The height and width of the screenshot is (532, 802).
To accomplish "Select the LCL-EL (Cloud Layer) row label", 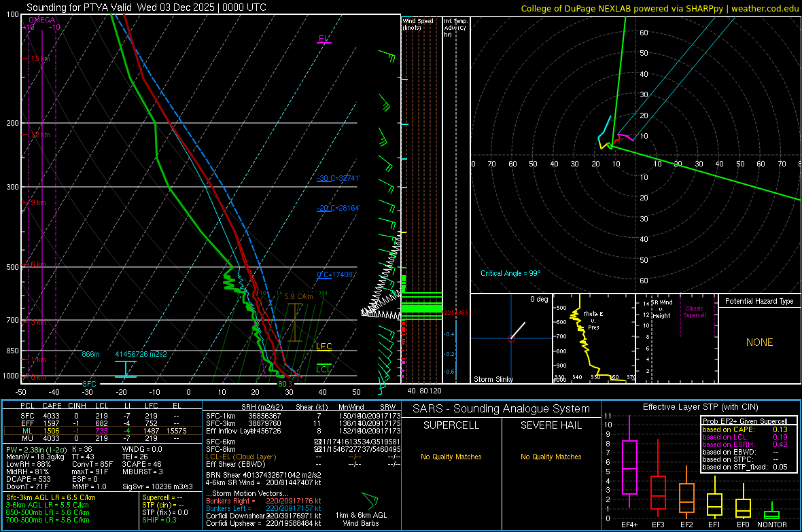I will [241, 457].
